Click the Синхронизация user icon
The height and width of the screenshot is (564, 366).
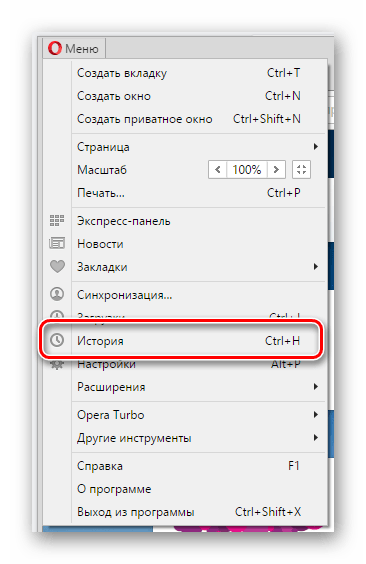57,294
